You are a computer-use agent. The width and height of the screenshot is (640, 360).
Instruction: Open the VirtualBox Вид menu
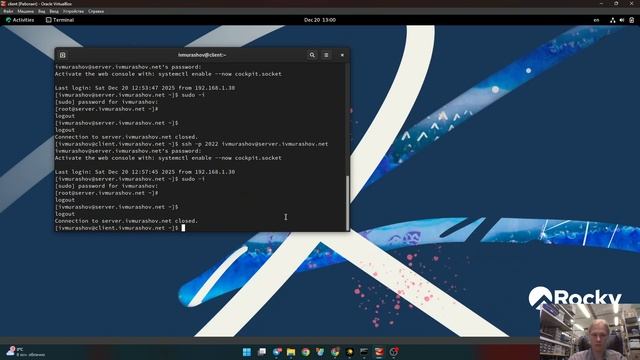[x=42, y=11]
